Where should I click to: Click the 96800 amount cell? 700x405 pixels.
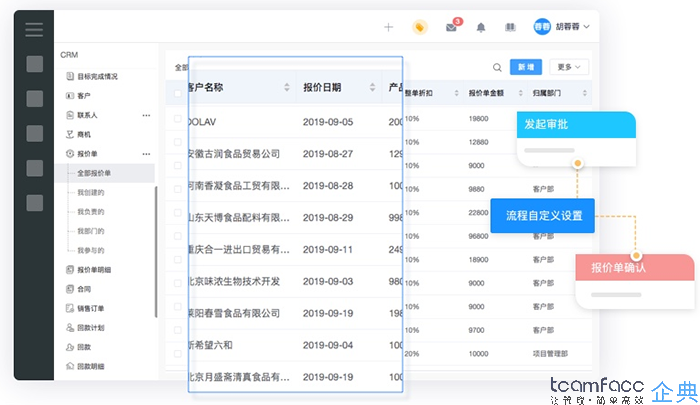478,236
